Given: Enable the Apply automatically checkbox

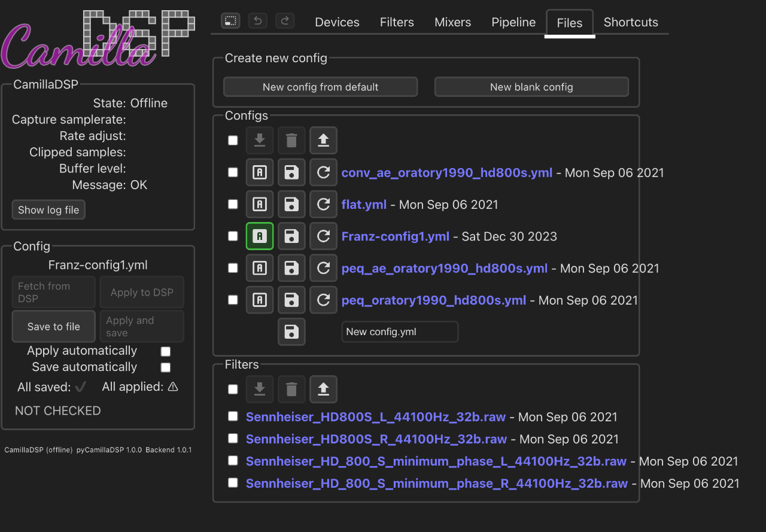Looking at the screenshot, I should pos(166,351).
